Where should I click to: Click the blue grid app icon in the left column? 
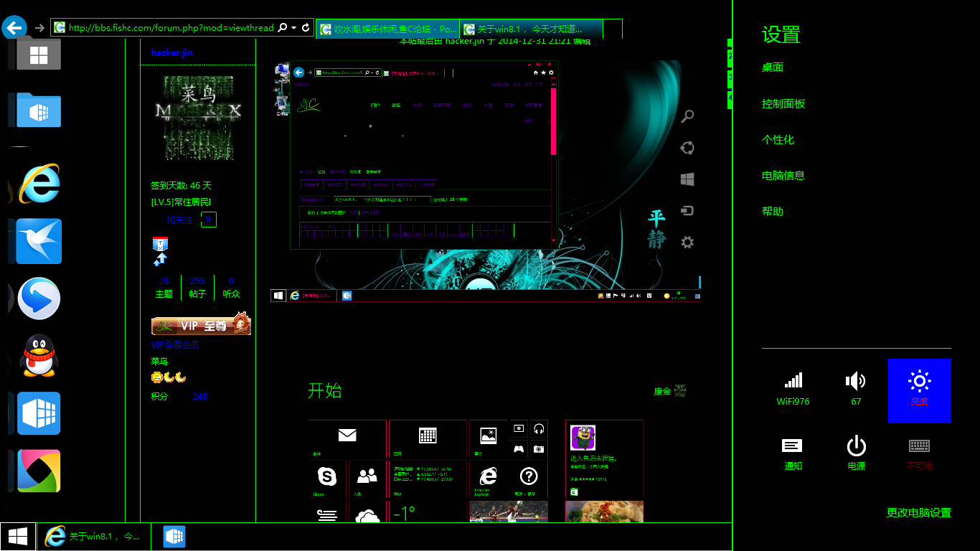[x=39, y=413]
